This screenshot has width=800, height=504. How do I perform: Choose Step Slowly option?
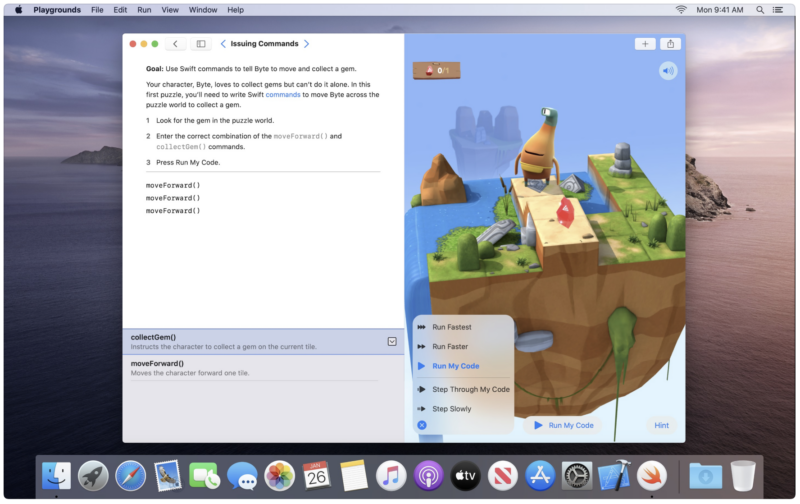point(451,409)
